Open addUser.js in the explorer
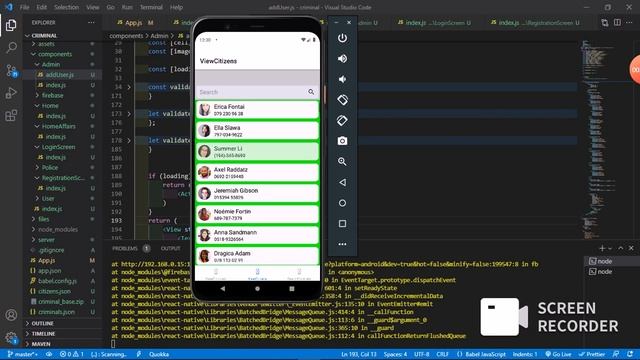Viewport: 640px width, 360px height. [60, 75]
